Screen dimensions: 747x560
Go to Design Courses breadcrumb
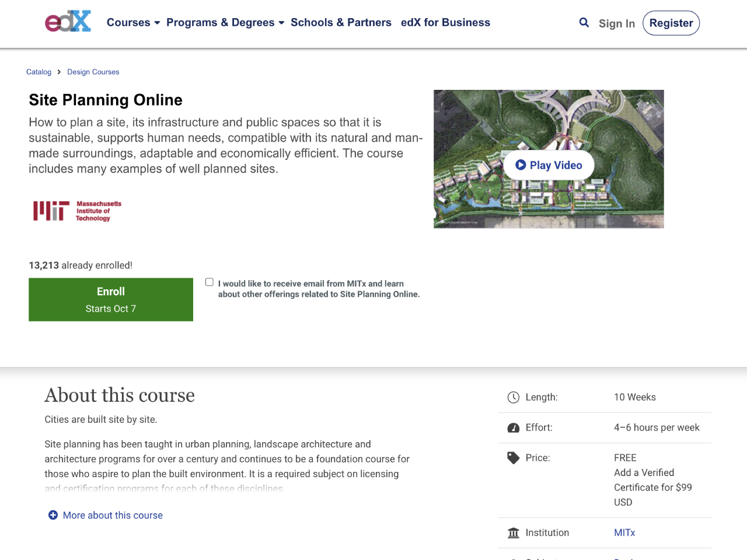93,72
